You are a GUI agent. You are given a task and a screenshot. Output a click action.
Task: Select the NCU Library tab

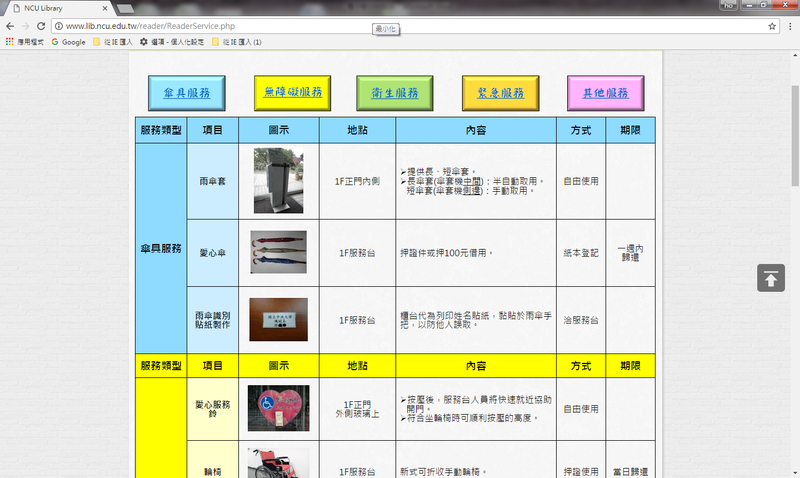(x=55, y=8)
